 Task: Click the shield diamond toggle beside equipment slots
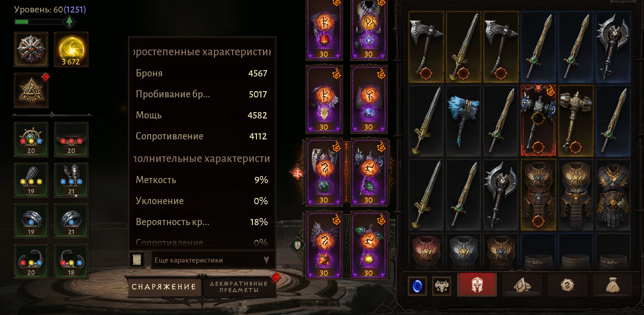point(298,245)
